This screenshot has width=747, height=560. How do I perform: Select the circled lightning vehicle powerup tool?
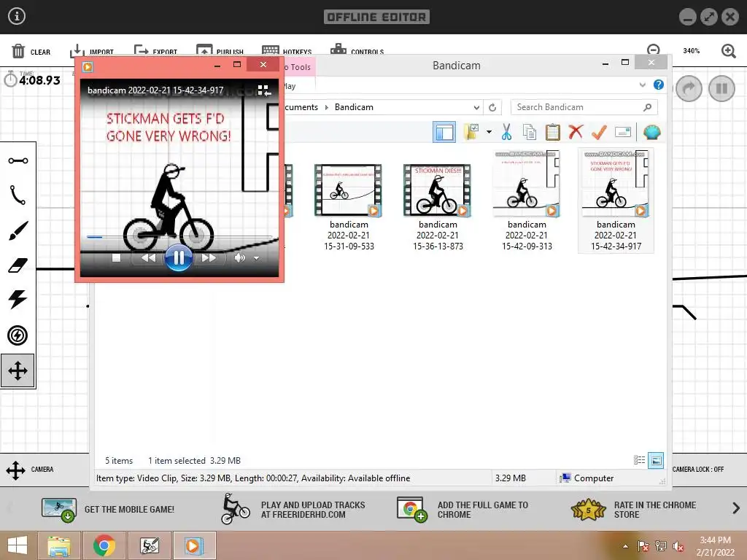(18, 335)
